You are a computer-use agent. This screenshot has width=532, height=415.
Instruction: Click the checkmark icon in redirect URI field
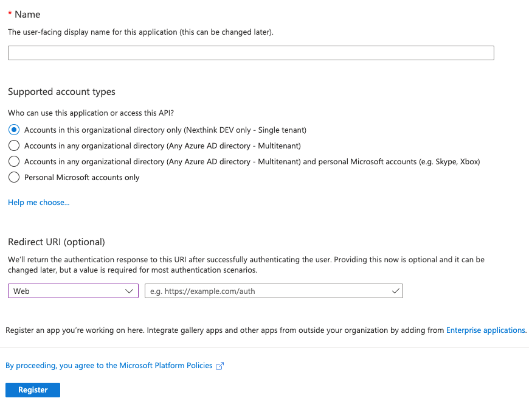click(396, 291)
